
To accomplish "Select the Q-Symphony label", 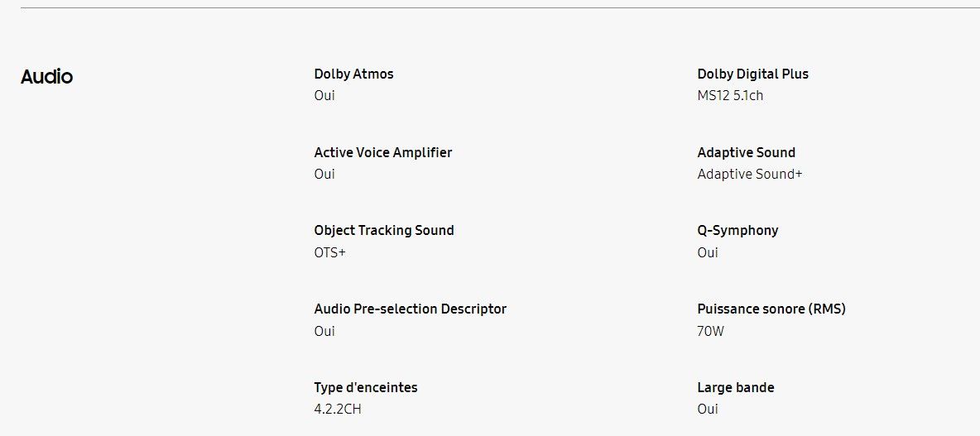I will pos(737,231).
